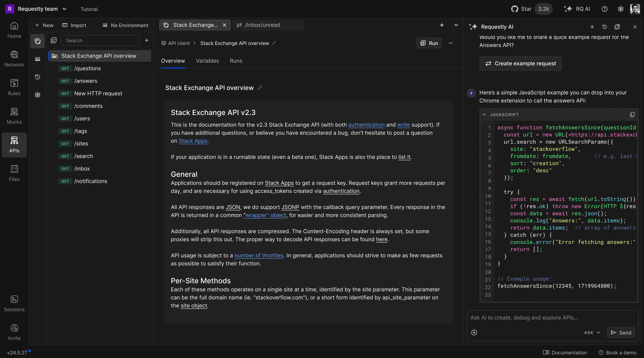
Task: Open the ASK mode dropdown
Action: point(592,332)
